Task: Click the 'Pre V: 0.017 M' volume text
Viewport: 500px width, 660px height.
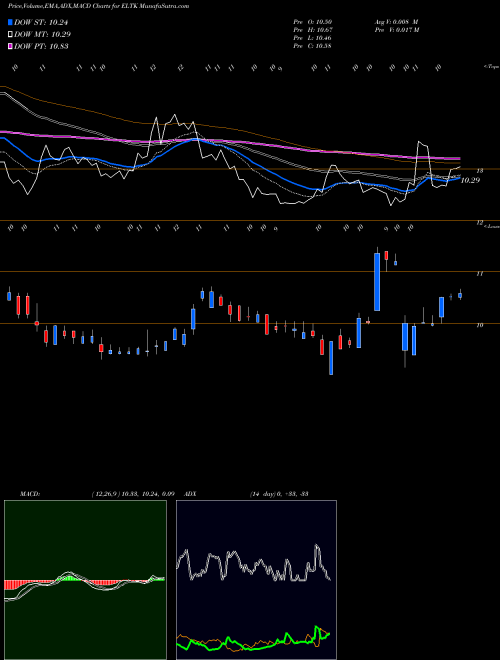Action: click(396, 30)
